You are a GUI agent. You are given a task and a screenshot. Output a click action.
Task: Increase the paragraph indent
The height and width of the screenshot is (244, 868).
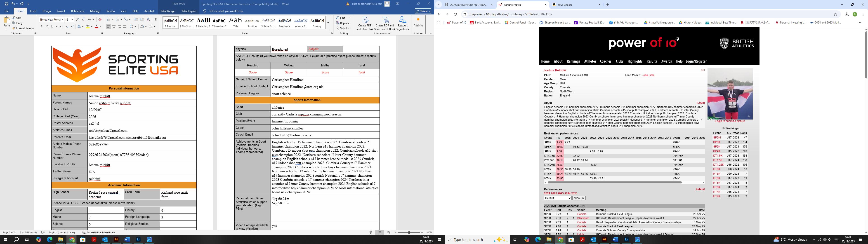142,20
